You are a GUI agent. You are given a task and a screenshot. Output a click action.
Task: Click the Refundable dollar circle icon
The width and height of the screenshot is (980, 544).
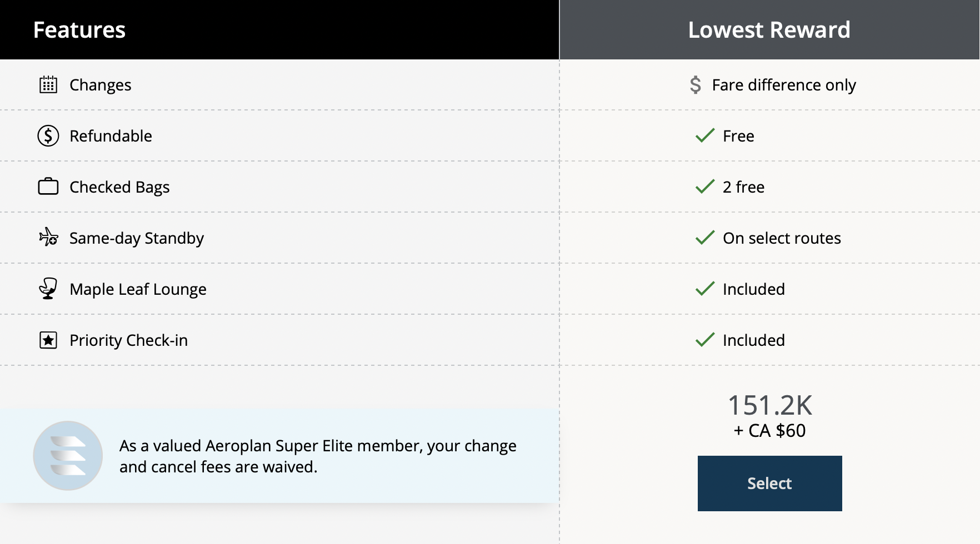[48, 136]
